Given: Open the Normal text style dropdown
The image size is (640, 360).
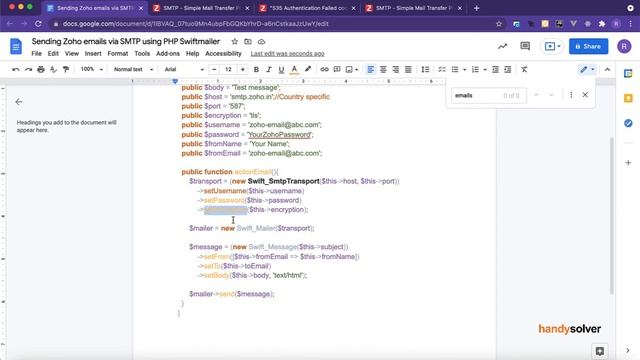Looking at the screenshot, I should coord(133,69).
